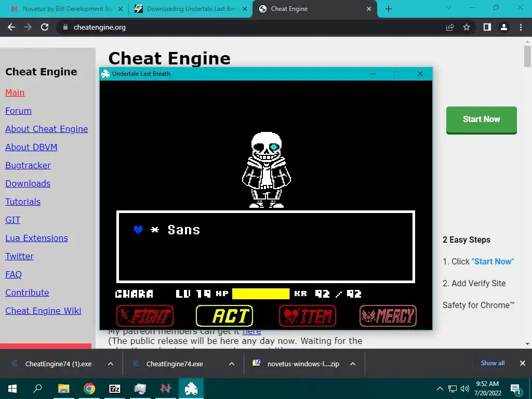Close the Undertale Last Breath window
The image size is (532, 399).
[420, 74]
